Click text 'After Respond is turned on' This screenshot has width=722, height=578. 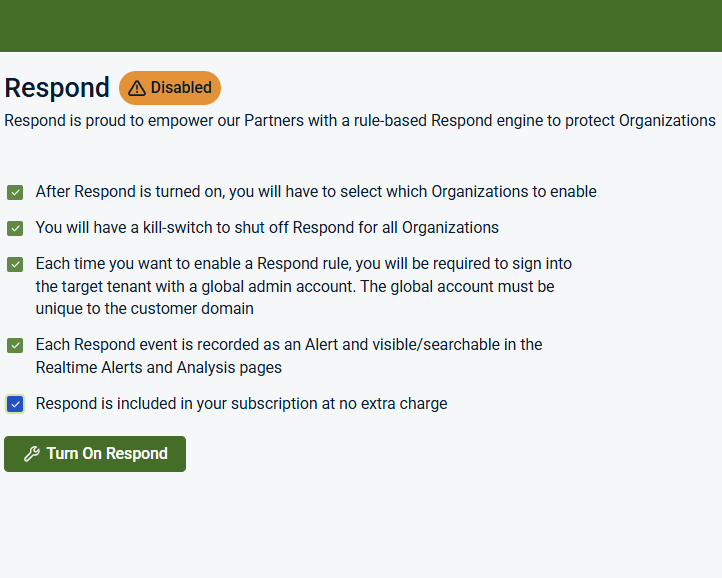[130, 192]
